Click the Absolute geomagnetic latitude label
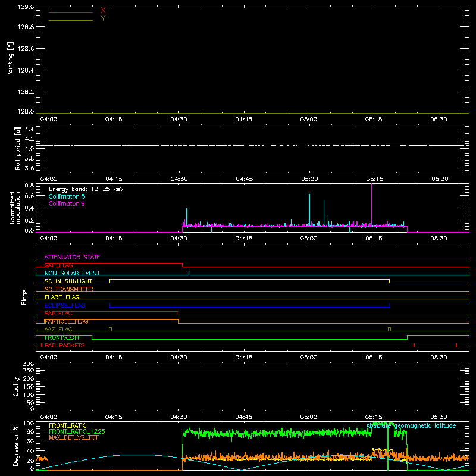Screen dimensions: 476x476 pyautogui.click(x=411, y=426)
